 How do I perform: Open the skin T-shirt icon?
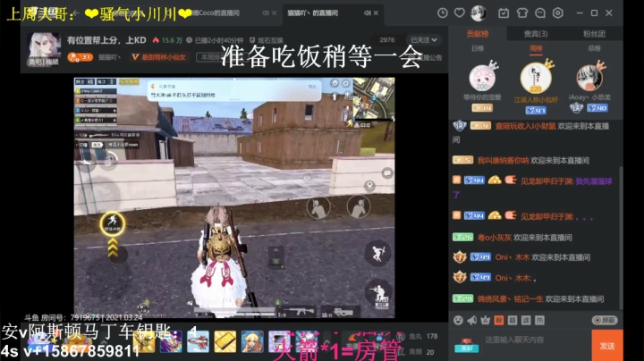tap(522, 13)
